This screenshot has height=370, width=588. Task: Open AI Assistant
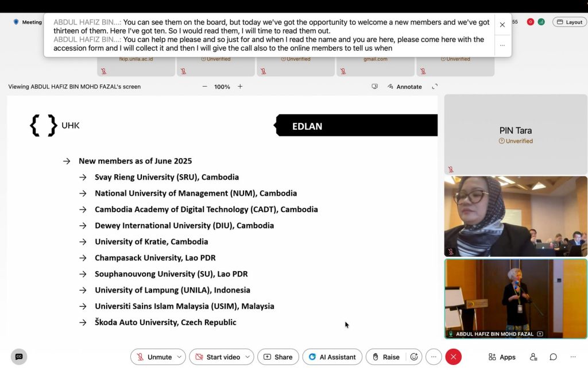332,357
